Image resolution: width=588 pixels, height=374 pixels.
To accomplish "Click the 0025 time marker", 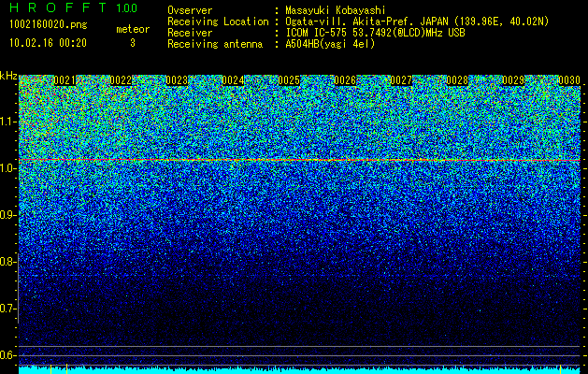I will 289,80.
